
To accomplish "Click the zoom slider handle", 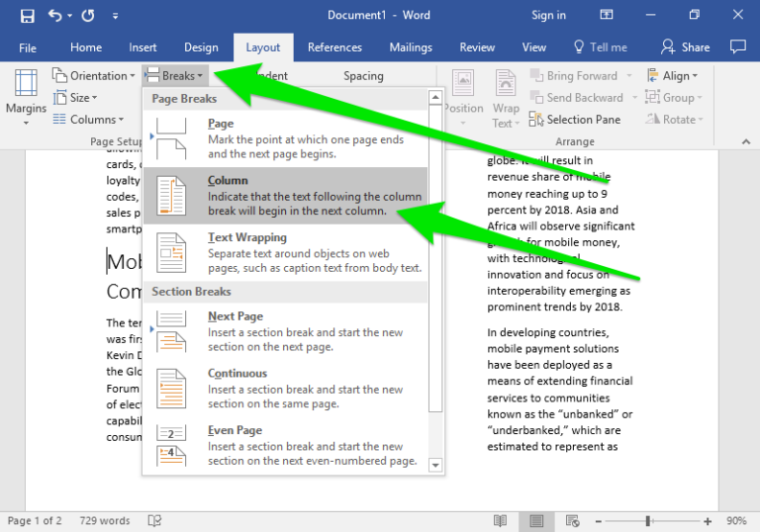I will click(648, 521).
